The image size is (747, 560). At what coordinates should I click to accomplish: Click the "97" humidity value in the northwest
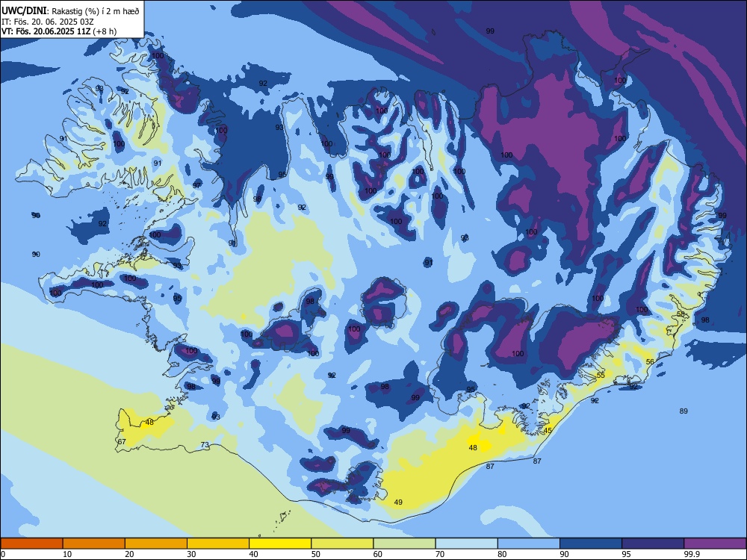(197, 185)
